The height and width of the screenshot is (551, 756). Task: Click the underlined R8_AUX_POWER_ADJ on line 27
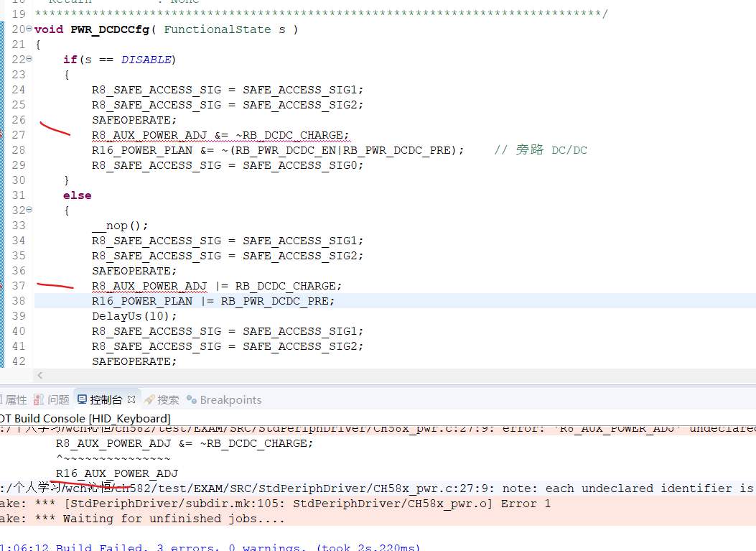coord(149,135)
